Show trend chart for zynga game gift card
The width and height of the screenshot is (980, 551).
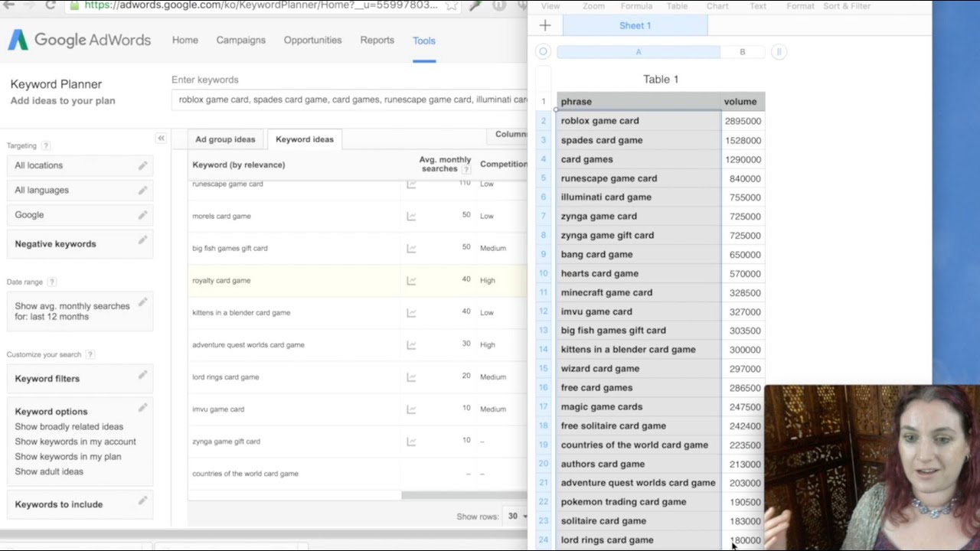(x=411, y=442)
